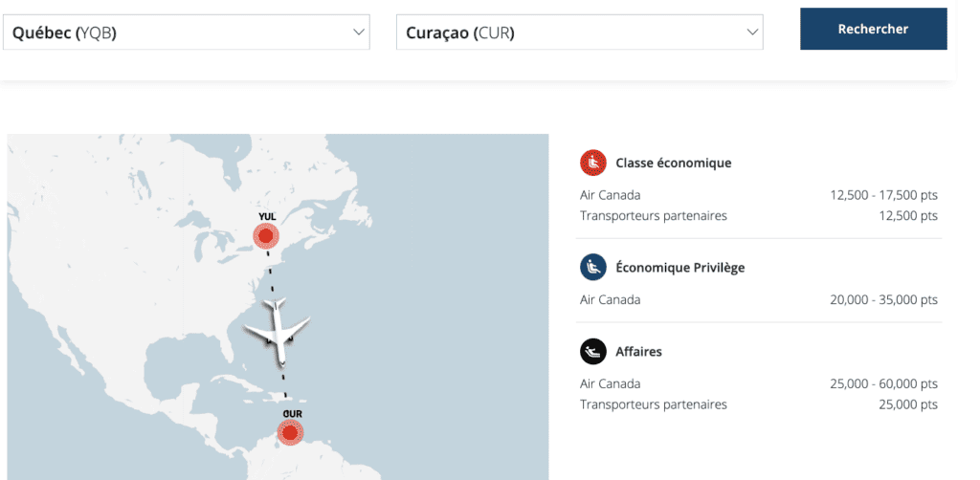Click the 20,000 - 35,000 pts value

(883, 299)
